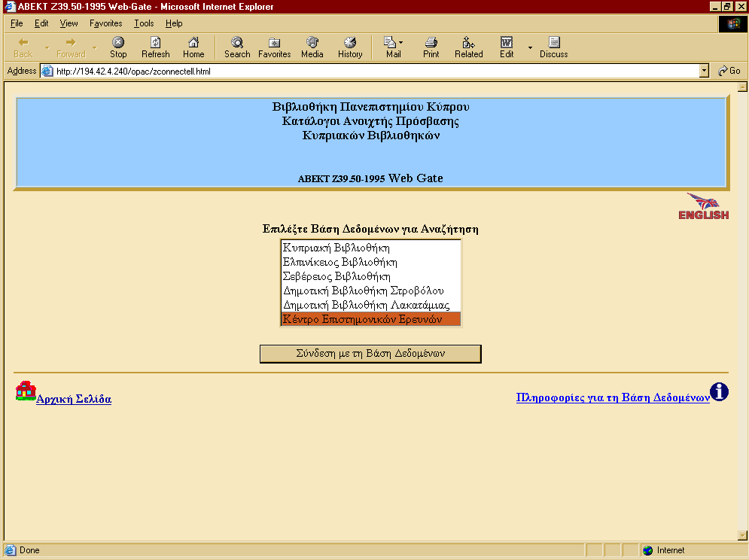Image resolution: width=749 pixels, height=560 pixels.
Task: Follow the Αρχική Σελίδα link
Action: point(74,399)
